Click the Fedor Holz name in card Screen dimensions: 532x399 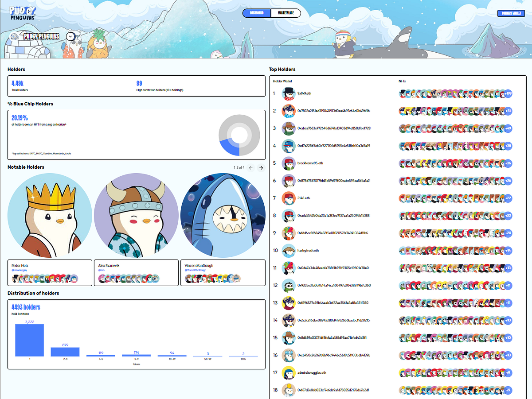(20, 265)
